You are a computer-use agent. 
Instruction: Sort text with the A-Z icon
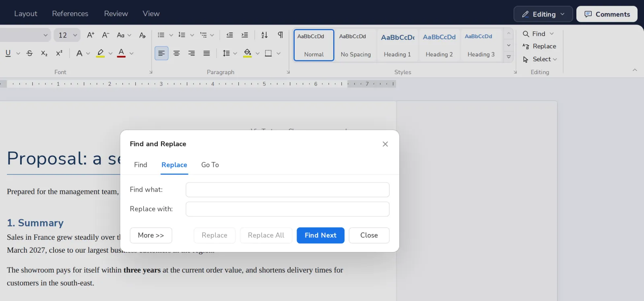click(x=264, y=35)
